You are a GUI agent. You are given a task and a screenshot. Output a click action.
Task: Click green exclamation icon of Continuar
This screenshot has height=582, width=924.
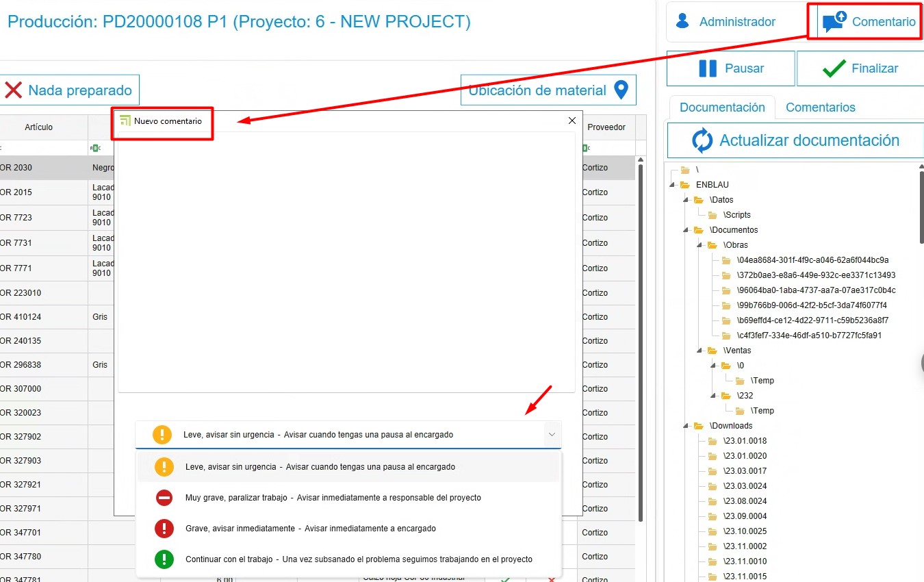click(x=164, y=559)
